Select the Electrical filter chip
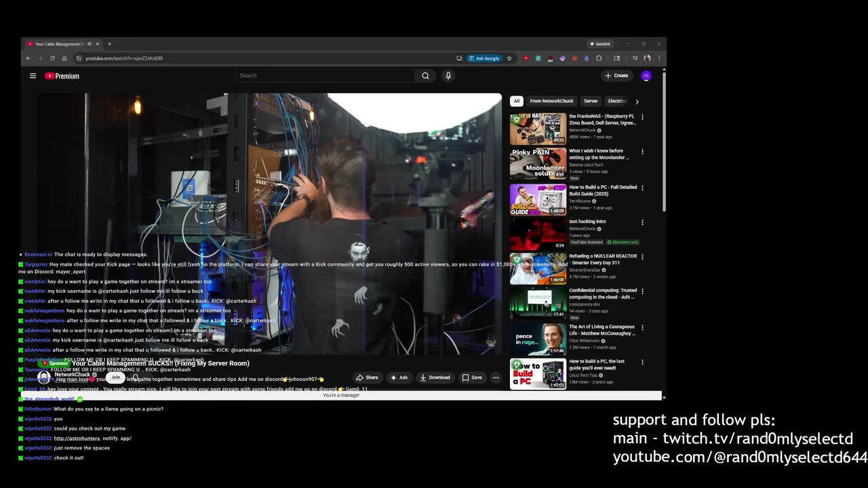Screen dimensions: 868x488 (x=617, y=101)
